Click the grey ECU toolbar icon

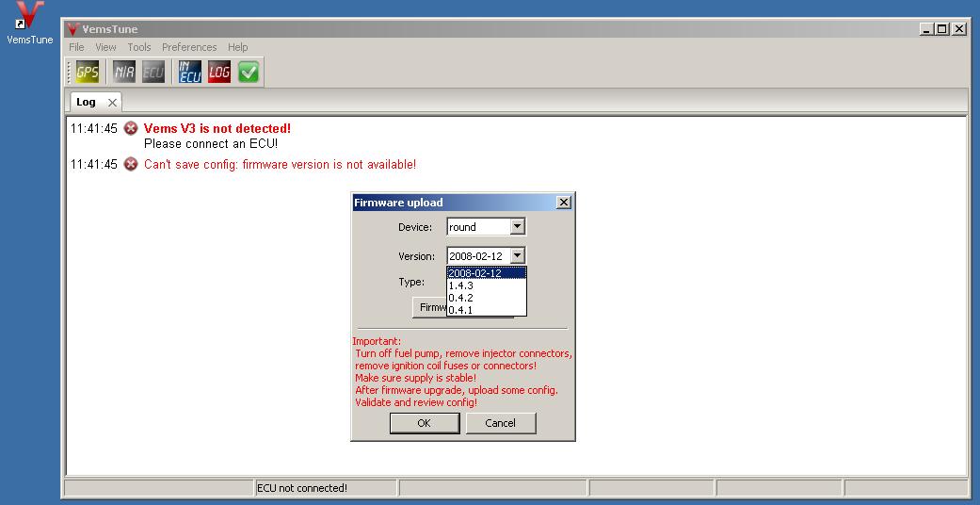tap(153, 72)
